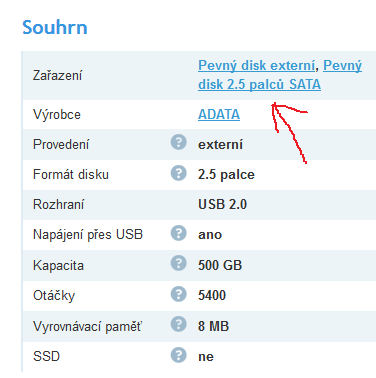Show help for Vyrovnávací paměť

[x=179, y=324]
